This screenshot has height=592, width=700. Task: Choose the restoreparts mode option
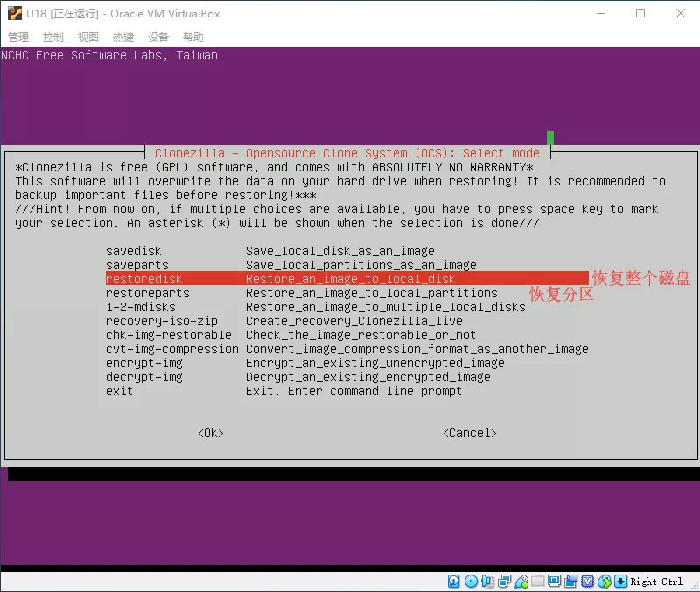point(346,293)
